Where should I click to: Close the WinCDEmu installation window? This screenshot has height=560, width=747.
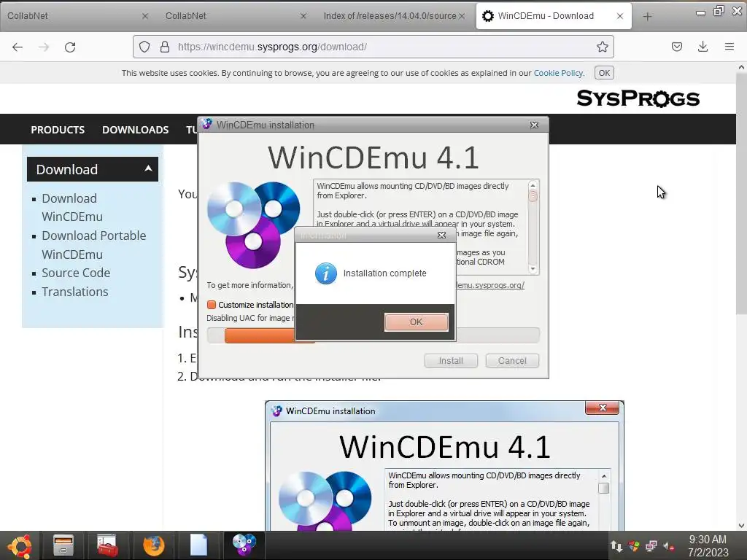click(534, 125)
